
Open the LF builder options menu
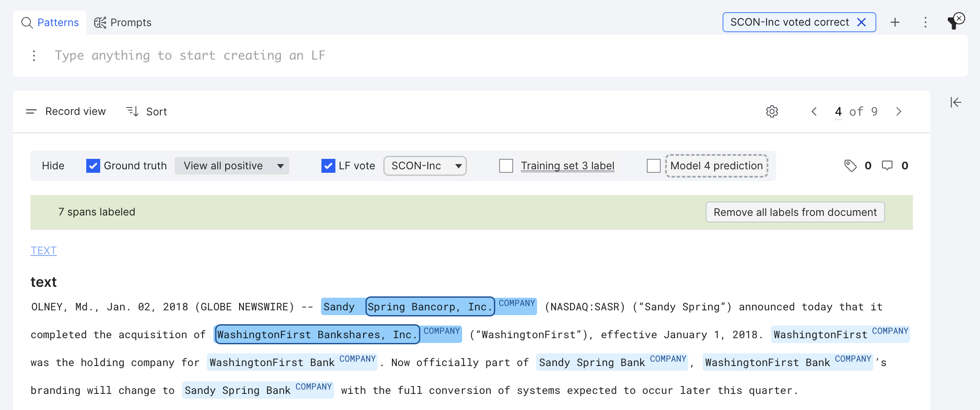click(34, 56)
